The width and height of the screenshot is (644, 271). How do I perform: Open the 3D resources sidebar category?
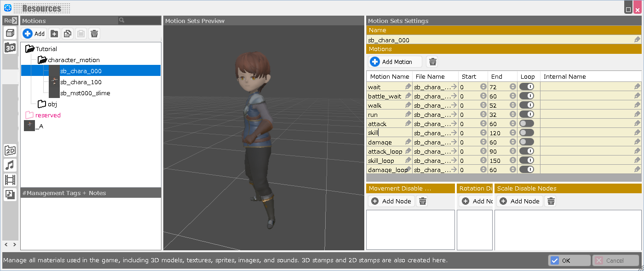10,47
